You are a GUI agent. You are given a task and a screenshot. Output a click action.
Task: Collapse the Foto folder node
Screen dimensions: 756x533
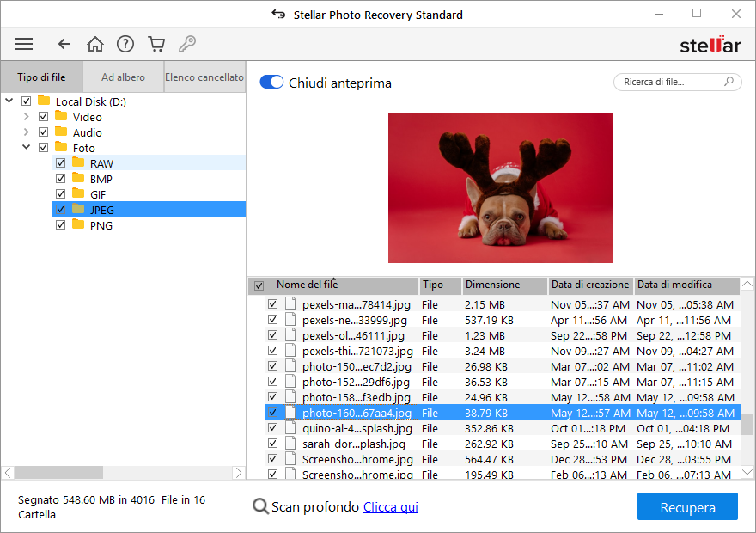(26, 147)
